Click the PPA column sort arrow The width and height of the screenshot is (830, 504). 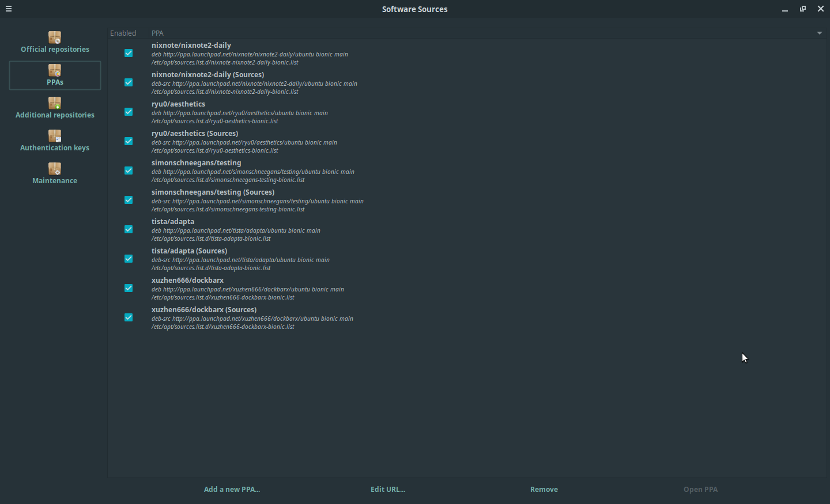coord(820,33)
